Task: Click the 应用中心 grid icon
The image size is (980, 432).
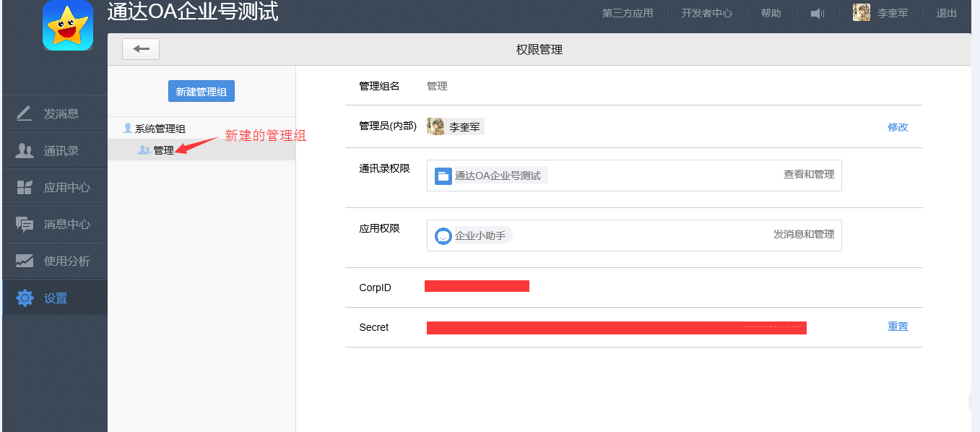Action: point(25,187)
